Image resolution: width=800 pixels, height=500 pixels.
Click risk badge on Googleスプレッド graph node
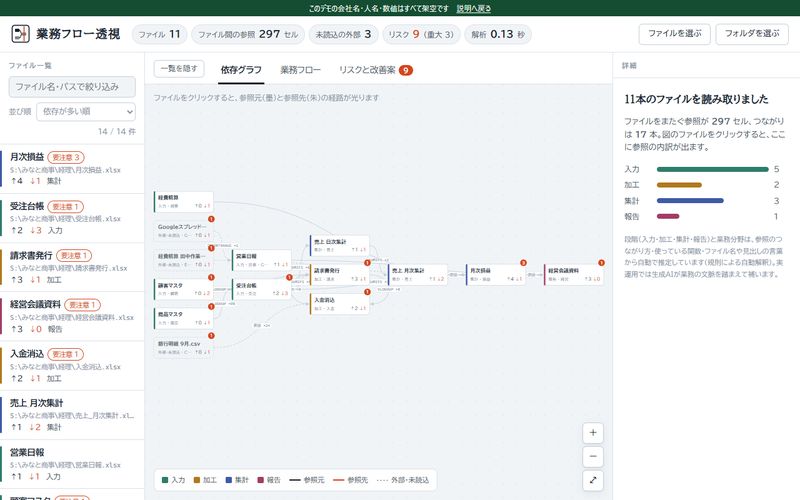tap(211, 219)
